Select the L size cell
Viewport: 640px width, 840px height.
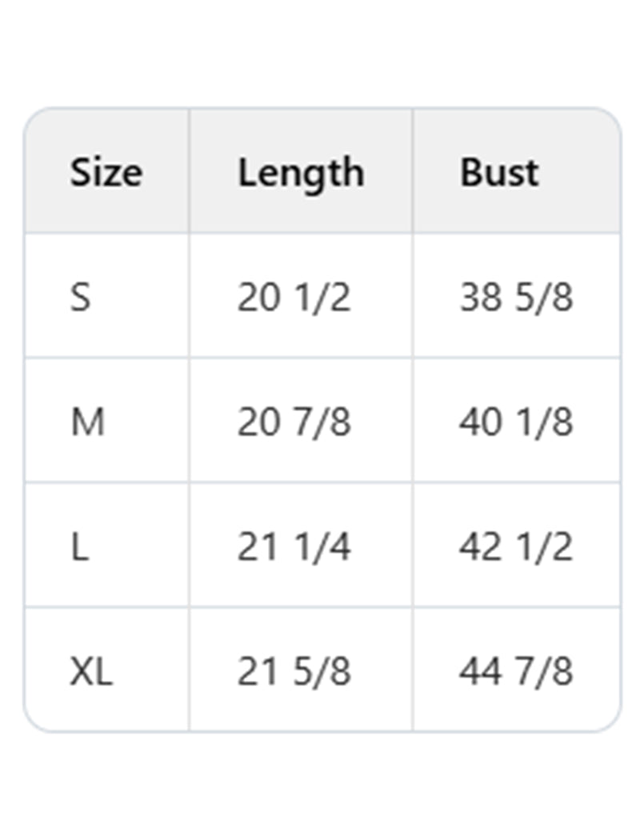click(79, 547)
